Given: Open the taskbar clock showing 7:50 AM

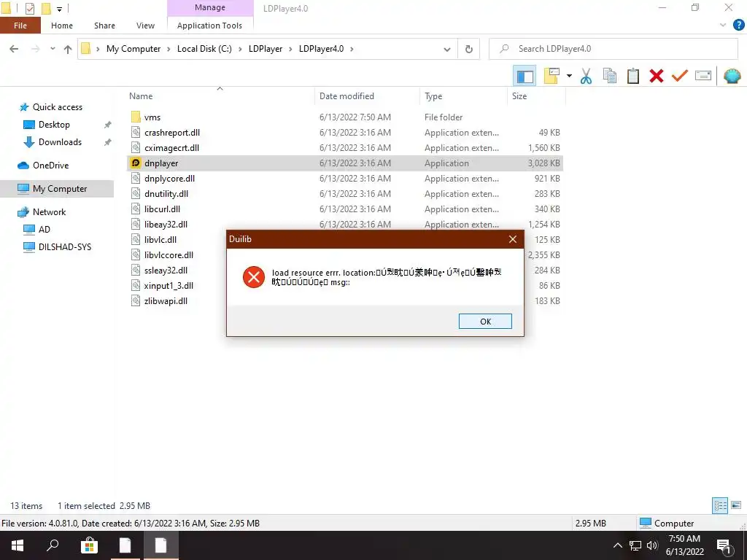Looking at the screenshot, I should [684, 545].
